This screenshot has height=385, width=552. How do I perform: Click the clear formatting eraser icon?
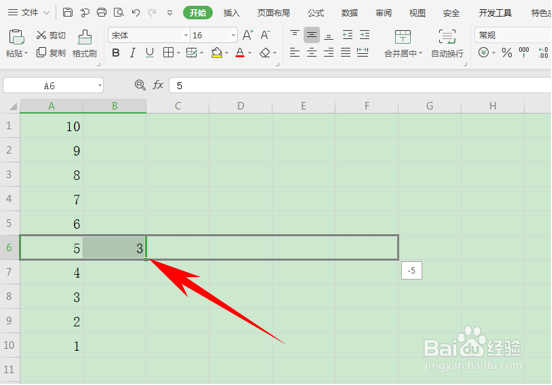click(265, 53)
